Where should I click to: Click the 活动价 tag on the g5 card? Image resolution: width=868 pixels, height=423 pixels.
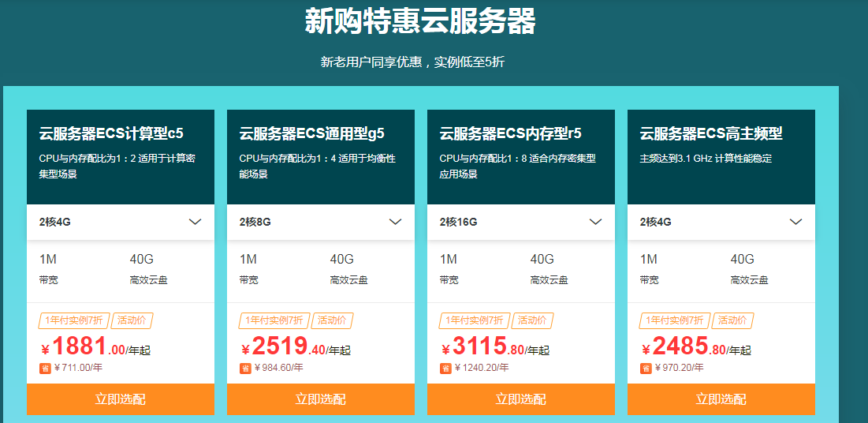(333, 320)
